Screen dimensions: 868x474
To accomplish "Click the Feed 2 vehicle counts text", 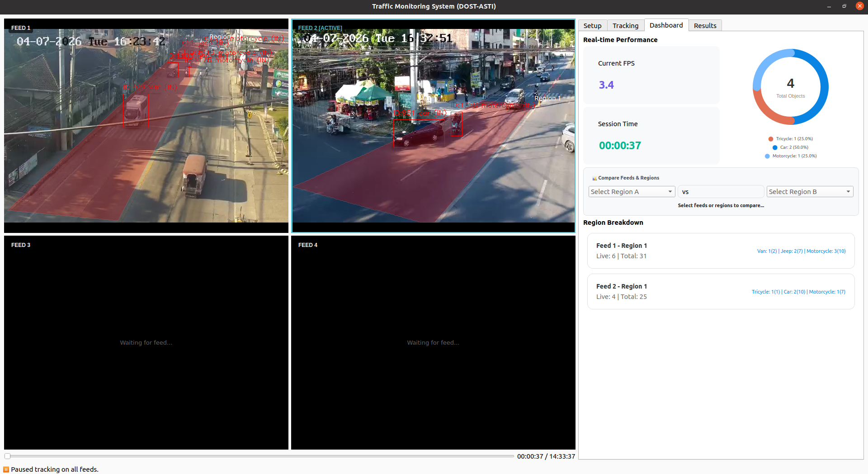I will [x=798, y=292].
